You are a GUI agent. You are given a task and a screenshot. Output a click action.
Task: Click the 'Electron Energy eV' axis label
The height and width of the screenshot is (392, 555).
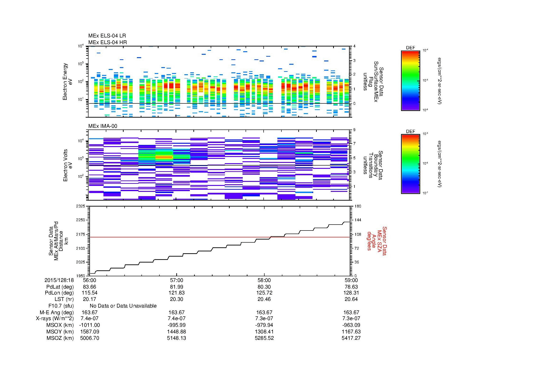68,82
